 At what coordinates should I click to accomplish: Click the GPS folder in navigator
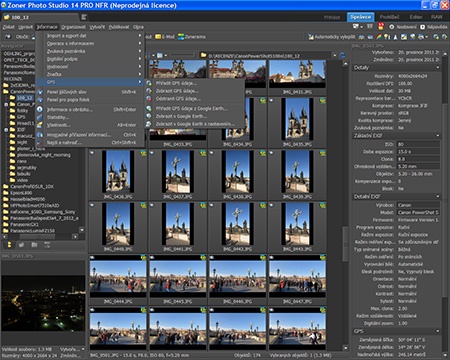[x=21, y=117]
